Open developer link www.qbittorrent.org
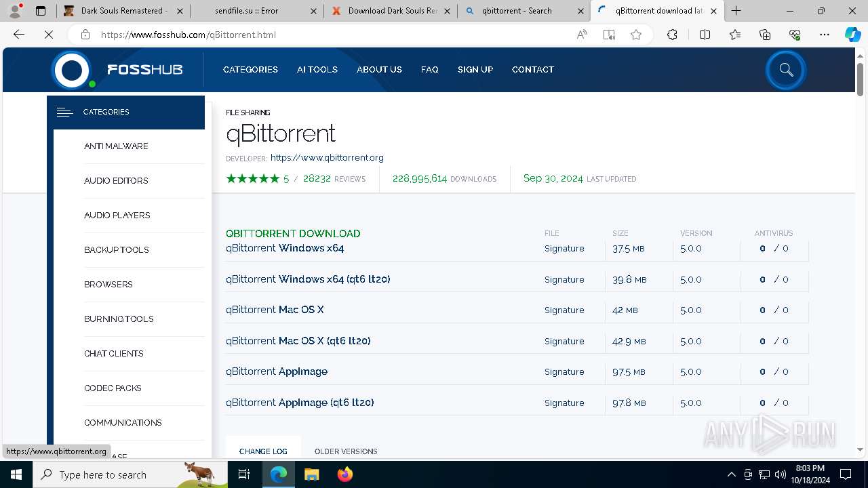868x488 pixels. pos(327,158)
